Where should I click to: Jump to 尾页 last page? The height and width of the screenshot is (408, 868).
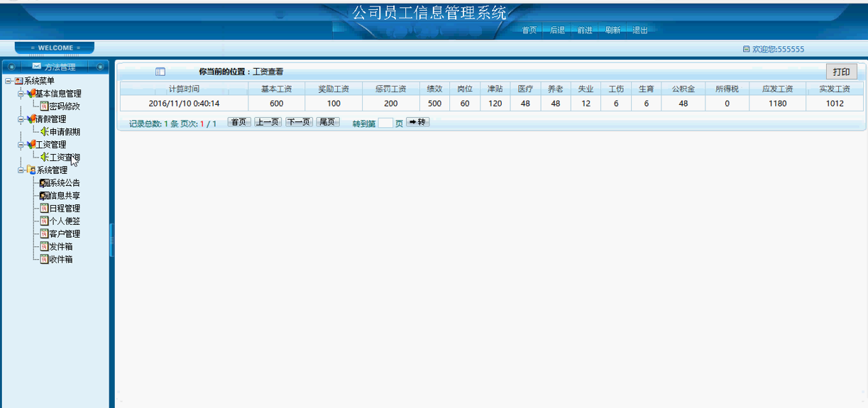click(327, 122)
